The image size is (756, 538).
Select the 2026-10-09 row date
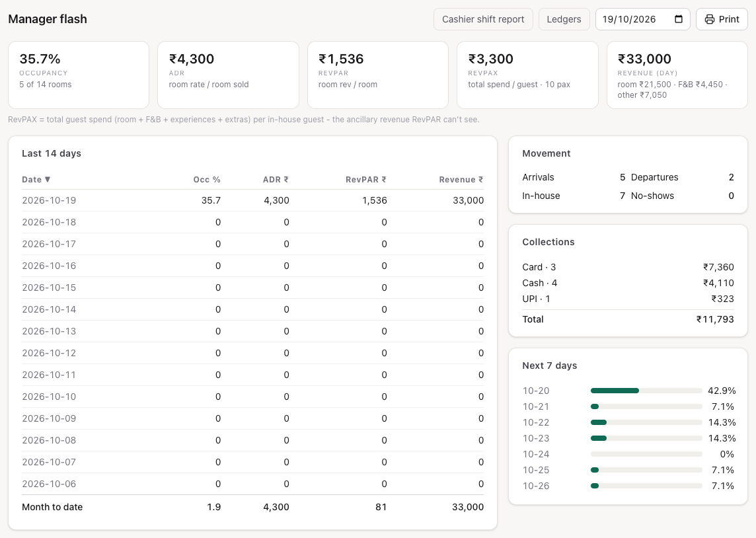[x=49, y=418]
